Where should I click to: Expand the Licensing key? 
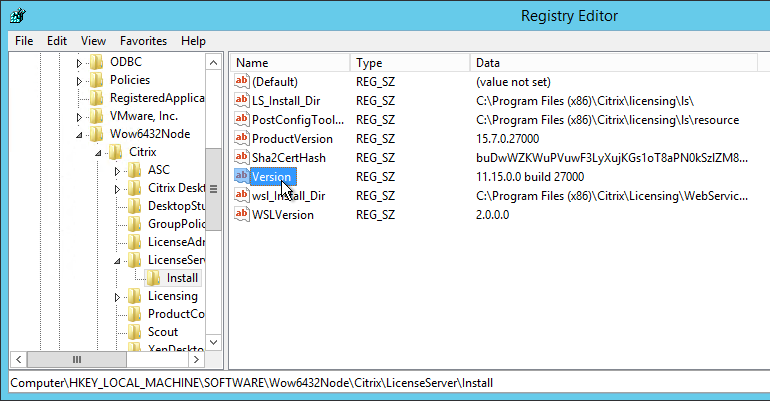coord(117,297)
